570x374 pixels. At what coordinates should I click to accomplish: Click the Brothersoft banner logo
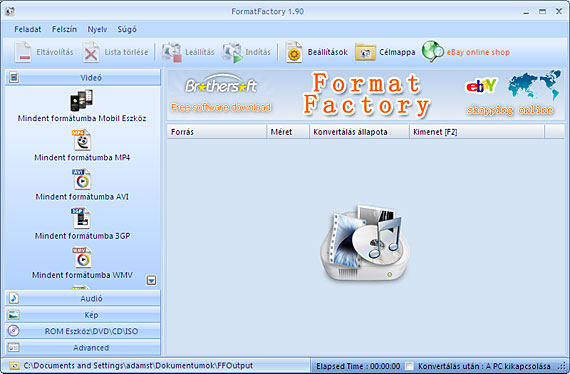pyautogui.click(x=221, y=85)
